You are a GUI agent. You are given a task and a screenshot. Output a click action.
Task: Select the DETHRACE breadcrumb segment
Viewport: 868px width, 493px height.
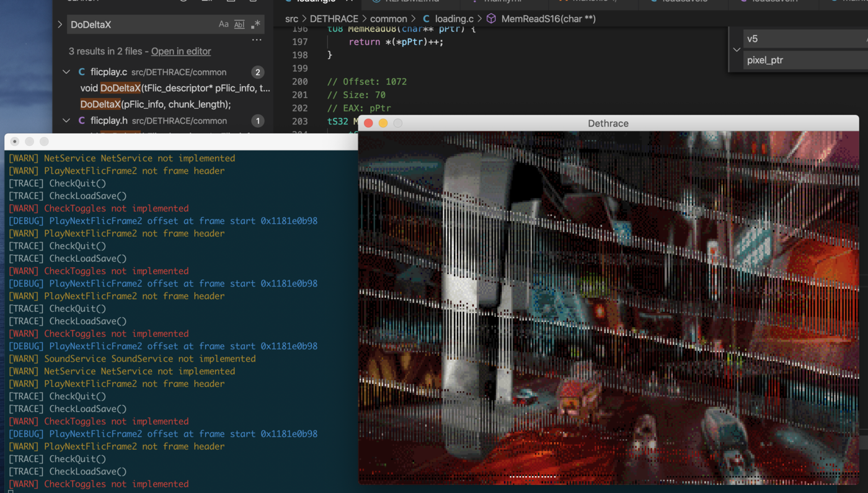(334, 19)
